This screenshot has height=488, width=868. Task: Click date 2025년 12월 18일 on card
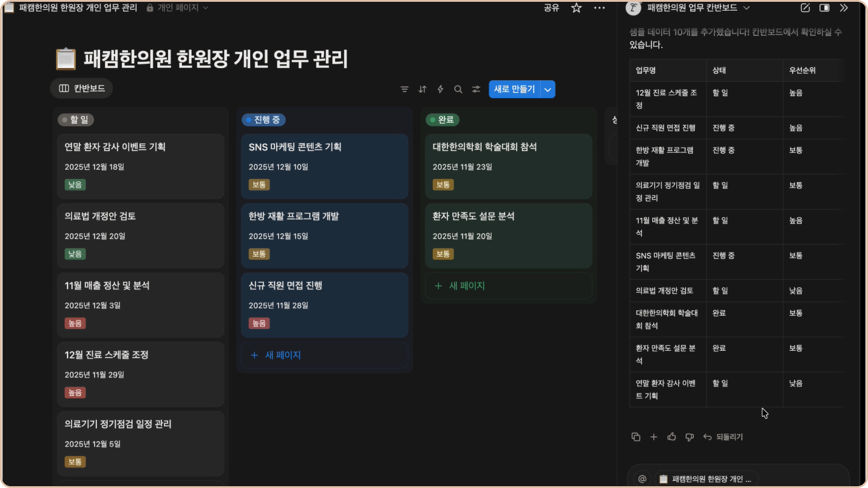[x=95, y=167]
